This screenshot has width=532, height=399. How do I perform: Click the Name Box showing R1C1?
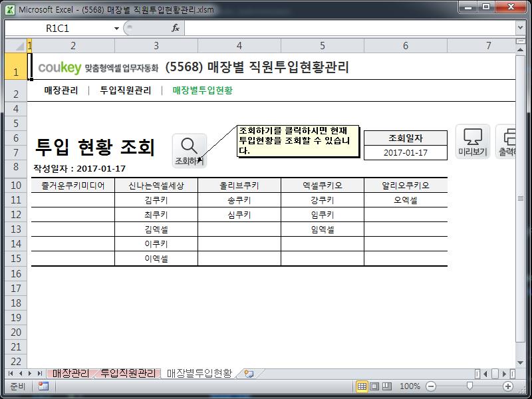[x=58, y=28]
